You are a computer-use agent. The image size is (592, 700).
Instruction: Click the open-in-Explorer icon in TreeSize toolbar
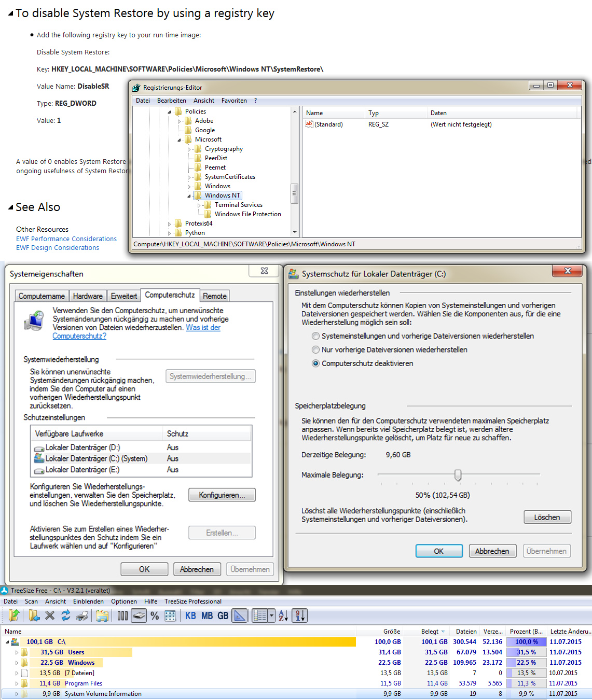click(102, 615)
